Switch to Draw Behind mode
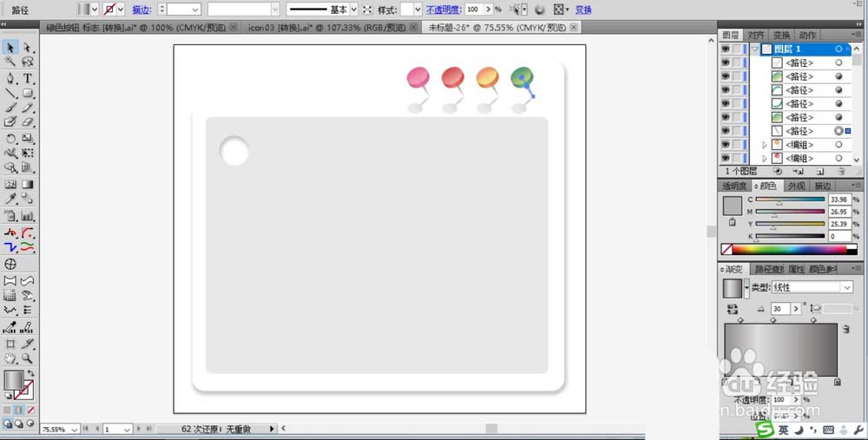868x440 pixels. (x=19, y=424)
